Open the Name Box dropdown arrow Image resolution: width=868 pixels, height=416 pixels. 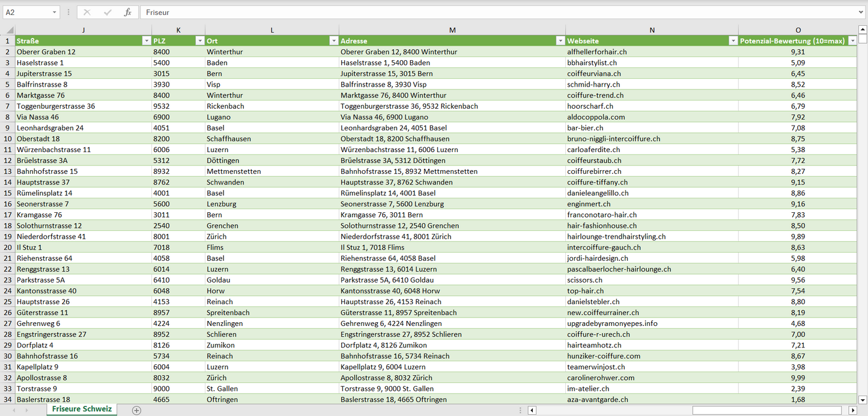click(x=54, y=12)
